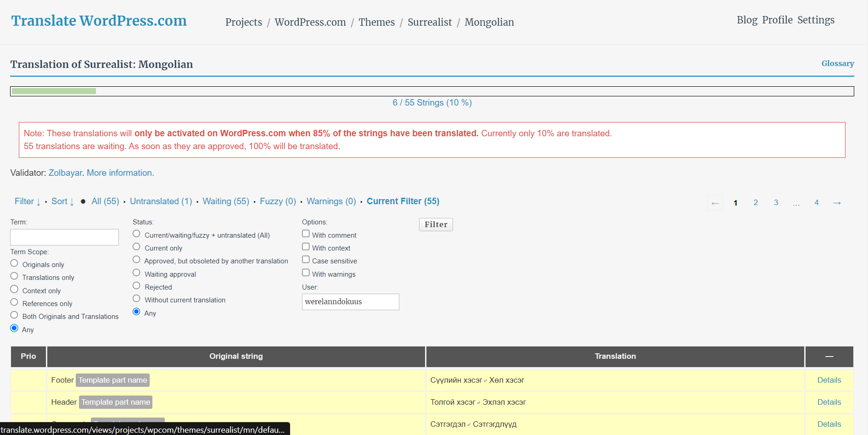Screen dimensions: 868x435
Task: Open validator Zolbayar's profile
Action: click(65, 173)
